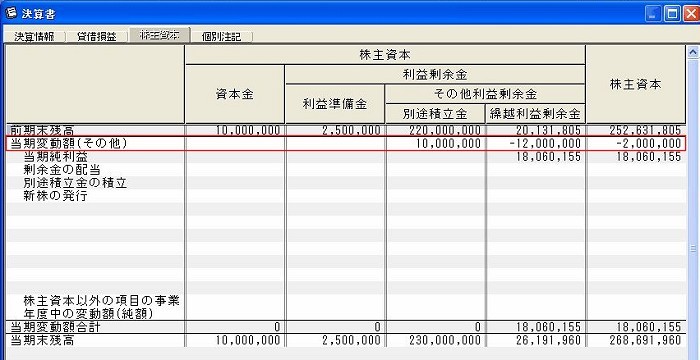Viewport: 700px width, 360px height.
Task: Open the 貸借損益 tab
Action: 96,37
